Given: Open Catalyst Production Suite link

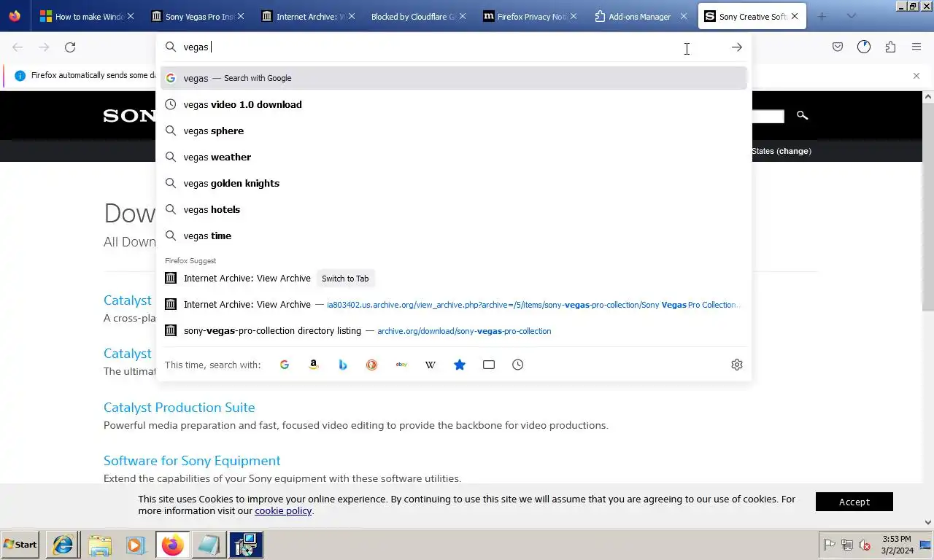Looking at the screenshot, I should click(180, 407).
